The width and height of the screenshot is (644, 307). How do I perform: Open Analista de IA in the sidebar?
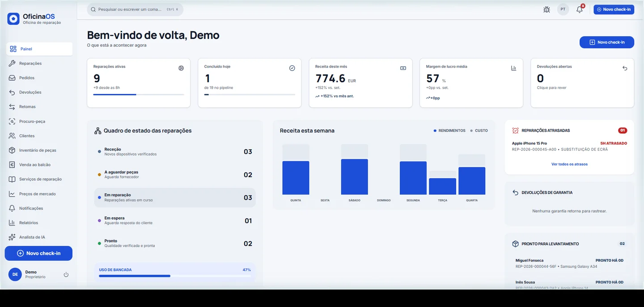(x=39, y=237)
